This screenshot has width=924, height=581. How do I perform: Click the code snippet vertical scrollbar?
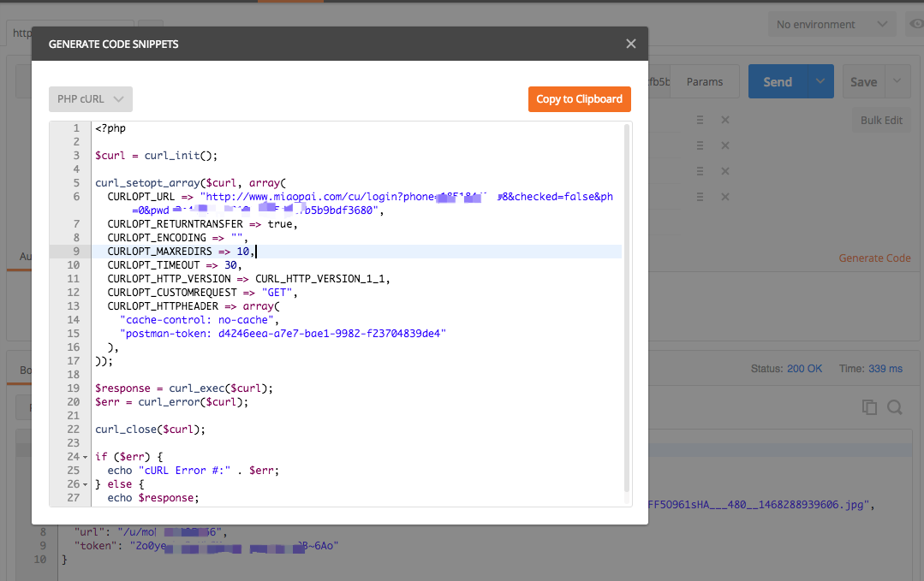[x=627, y=308]
